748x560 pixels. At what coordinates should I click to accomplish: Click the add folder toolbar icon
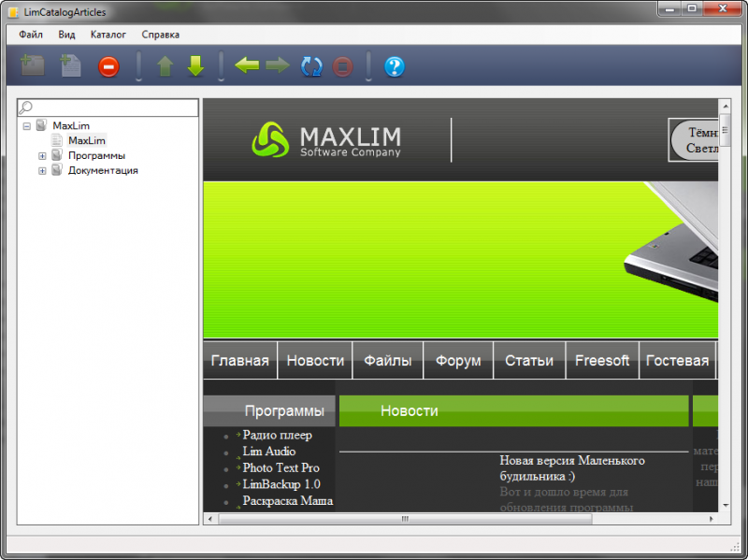tap(33, 65)
